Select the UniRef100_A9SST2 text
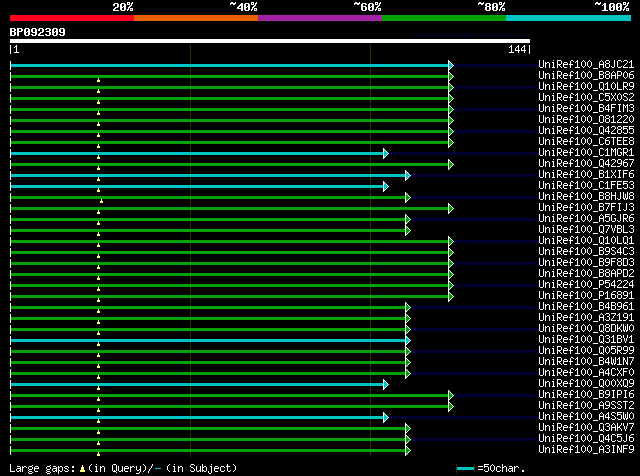The image size is (640, 476). pos(586,406)
